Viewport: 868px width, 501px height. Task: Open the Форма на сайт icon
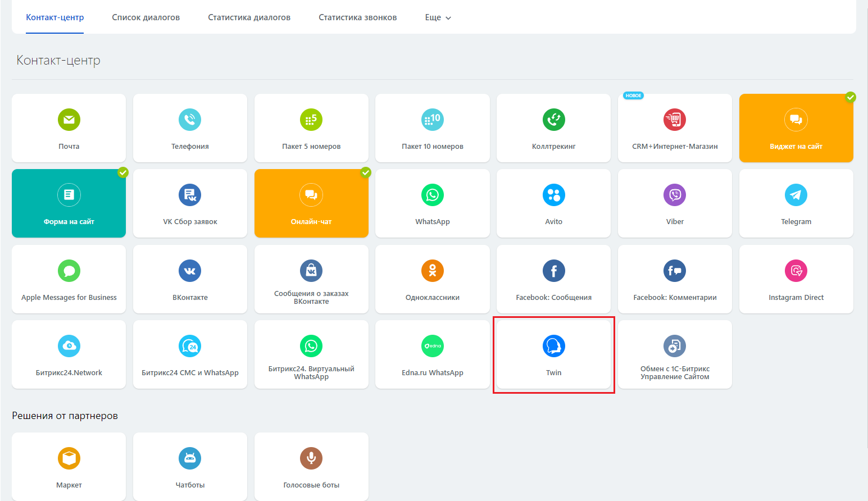click(69, 195)
